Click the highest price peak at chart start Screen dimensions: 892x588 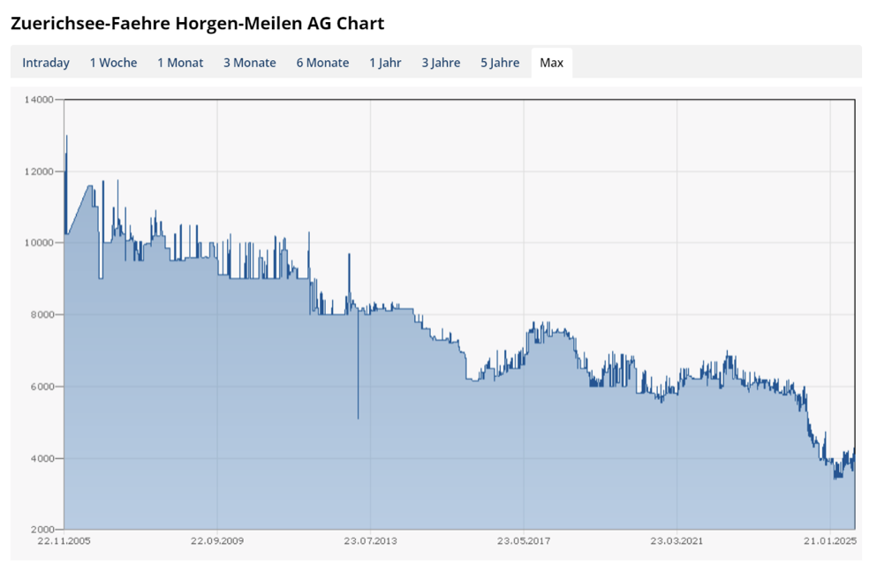click(x=66, y=137)
